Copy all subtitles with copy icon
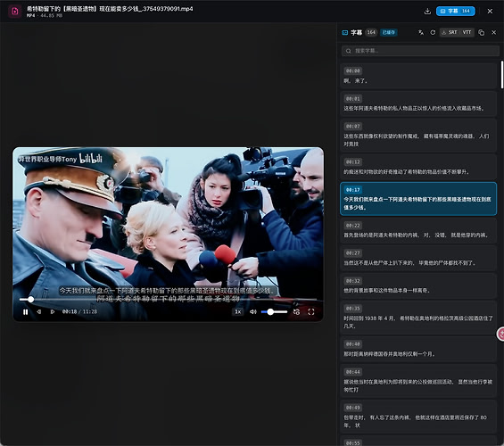 tap(481, 32)
